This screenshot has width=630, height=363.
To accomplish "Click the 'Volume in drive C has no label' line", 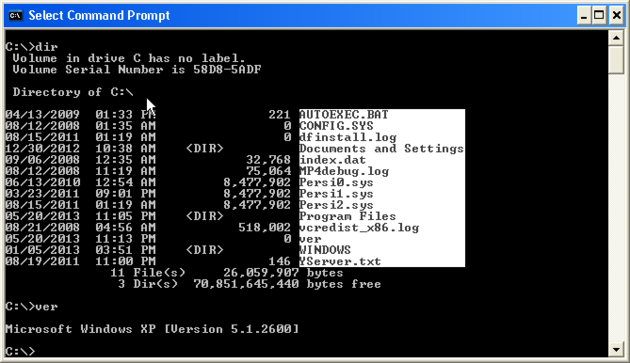I will 129,58.
